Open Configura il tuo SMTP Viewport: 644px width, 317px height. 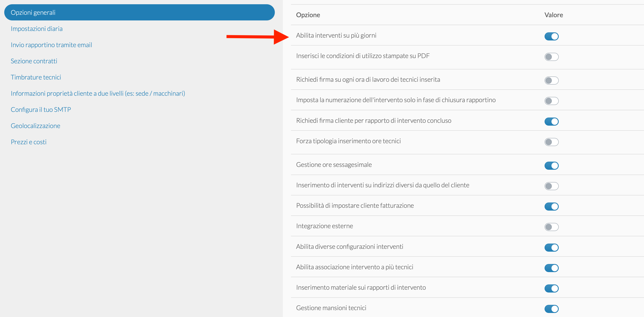[41, 110]
